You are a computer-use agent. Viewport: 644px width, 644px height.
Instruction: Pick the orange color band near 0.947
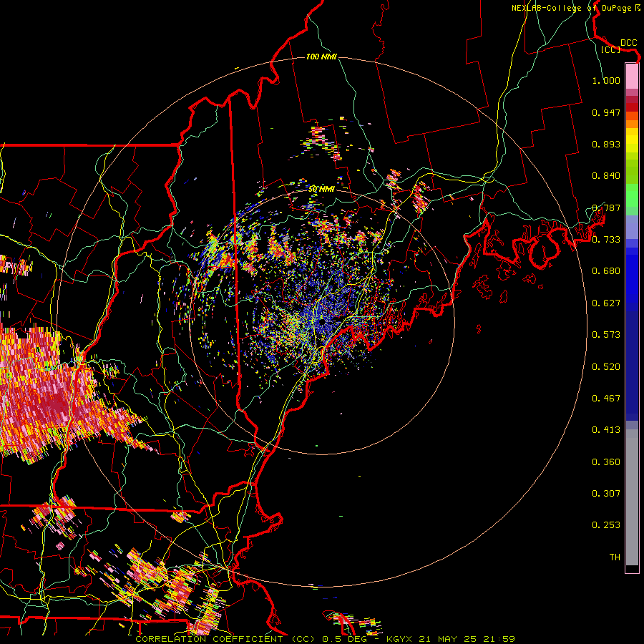(632, 119)
